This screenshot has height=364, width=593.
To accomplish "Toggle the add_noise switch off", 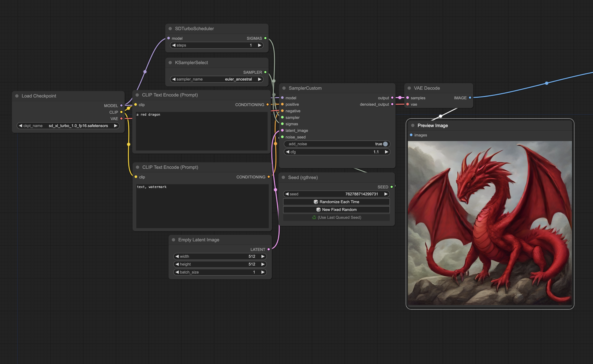I will coord(385,144).
